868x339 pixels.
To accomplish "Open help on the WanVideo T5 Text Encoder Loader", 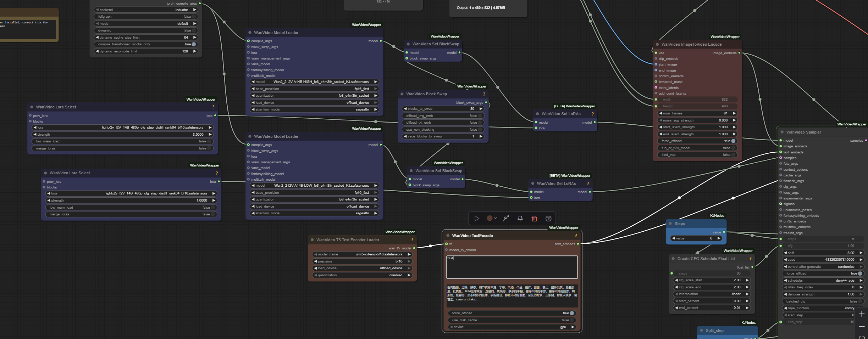I will pos(412,240).
